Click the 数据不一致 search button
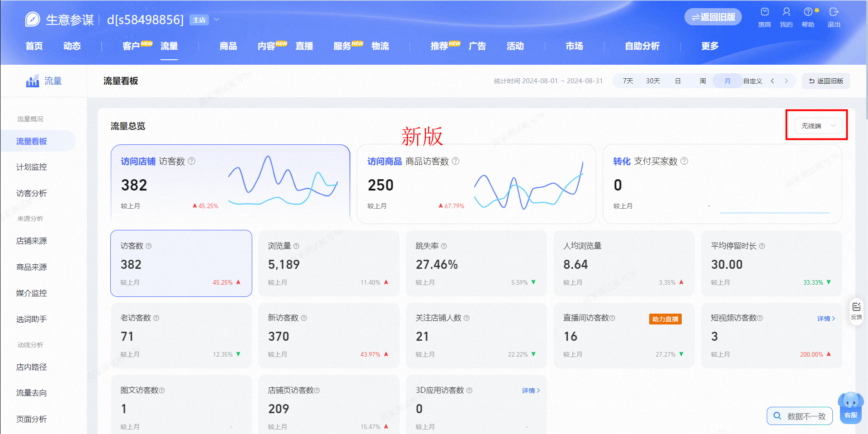 click(799, 416)
